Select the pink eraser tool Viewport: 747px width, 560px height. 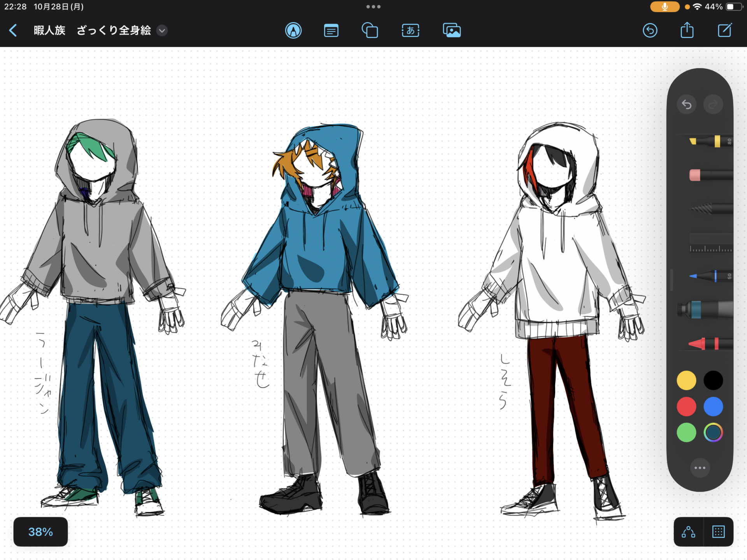(x=708, y=175)
